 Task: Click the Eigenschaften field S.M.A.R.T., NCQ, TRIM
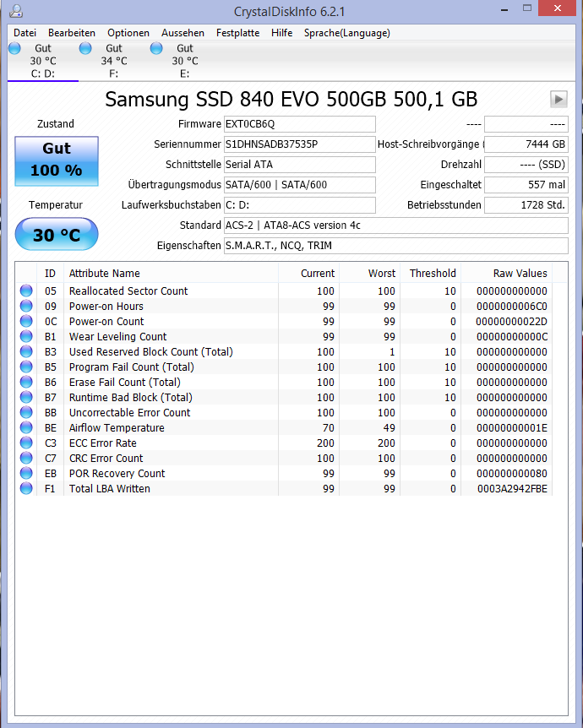(x=395, y=246)
